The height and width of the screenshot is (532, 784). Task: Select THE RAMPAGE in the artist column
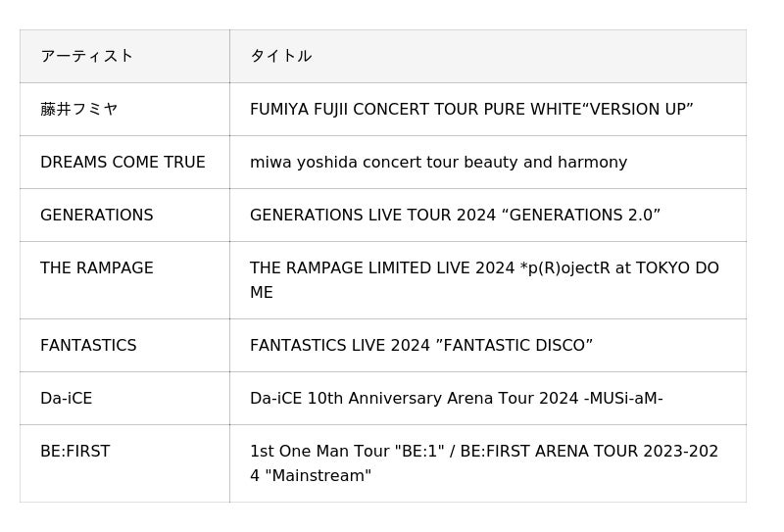click(x=96, y=267)
